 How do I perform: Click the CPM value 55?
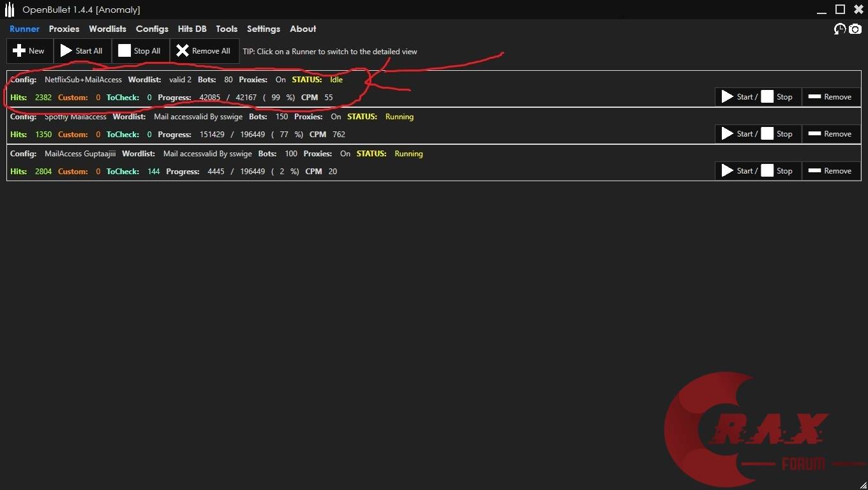pyautogui.click(x=329, y=98)
